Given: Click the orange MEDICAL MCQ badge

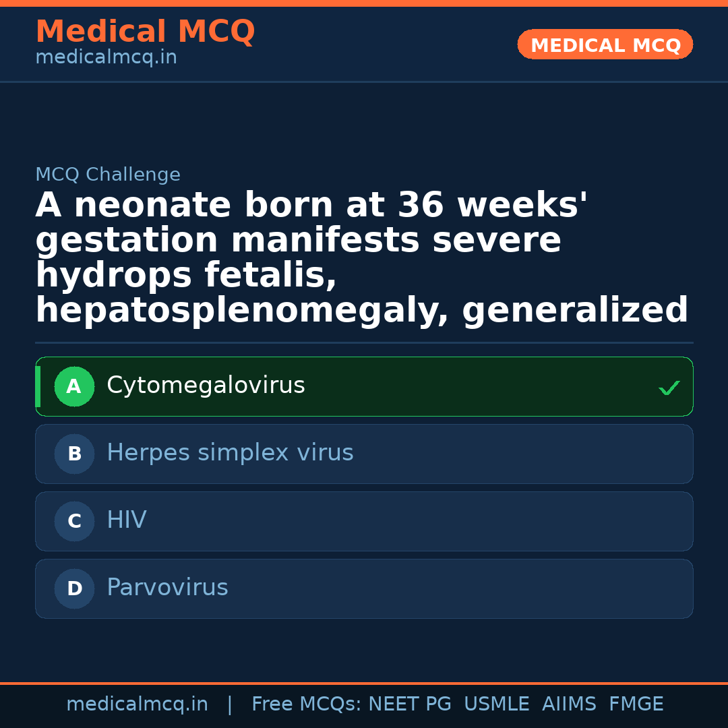Looking at the screenshot, I should coord(605,45).
